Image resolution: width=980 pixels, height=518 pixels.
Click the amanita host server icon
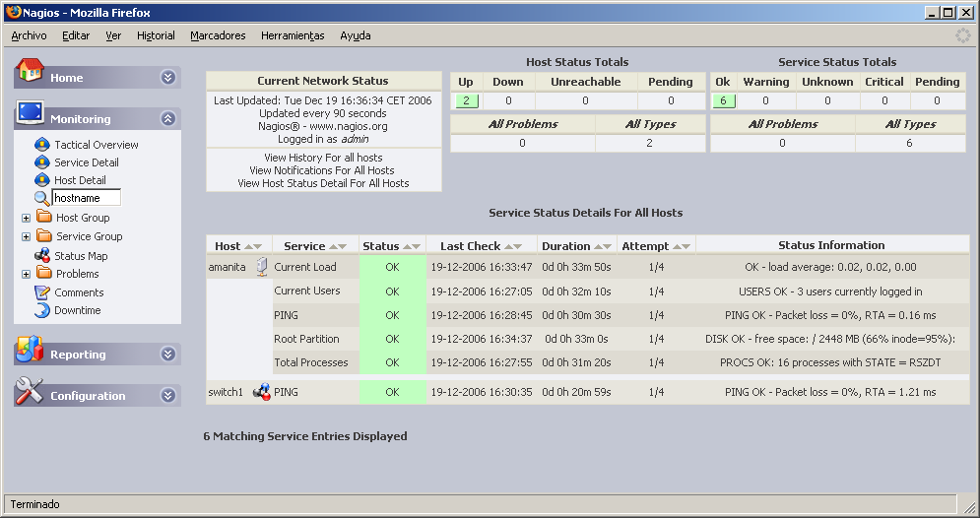click(262, 267)
